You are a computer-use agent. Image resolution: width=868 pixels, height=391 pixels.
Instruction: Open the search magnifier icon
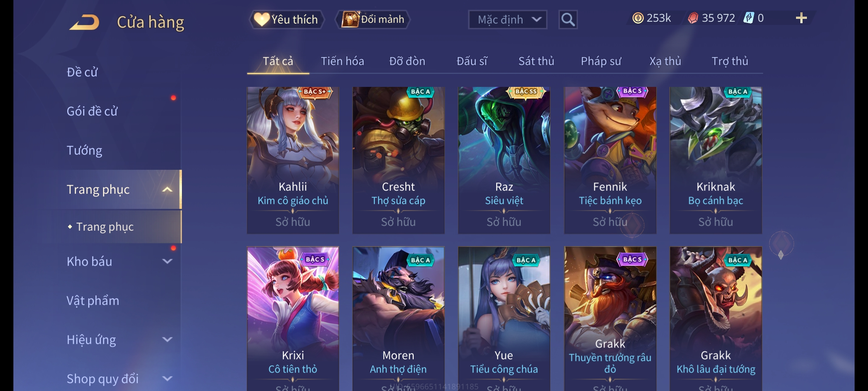[568, 20]
